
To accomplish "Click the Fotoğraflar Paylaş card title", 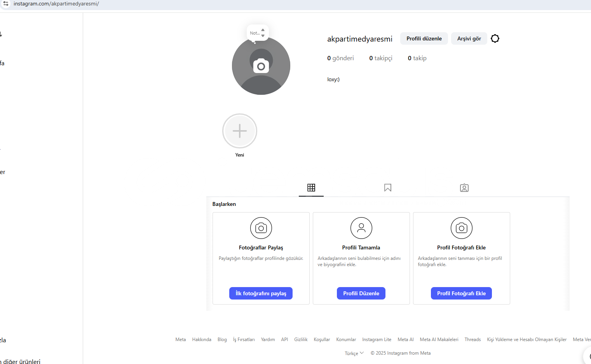I will click(x=261, y=247).
